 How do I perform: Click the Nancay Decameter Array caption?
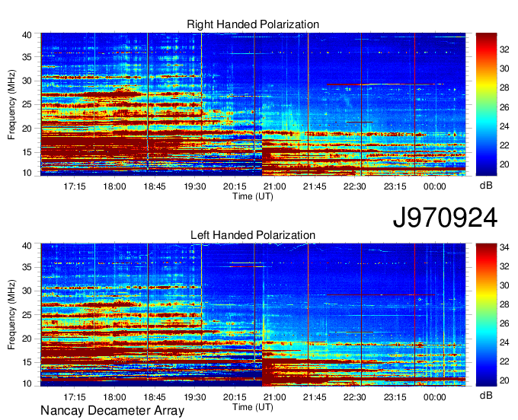coord(112,411)
